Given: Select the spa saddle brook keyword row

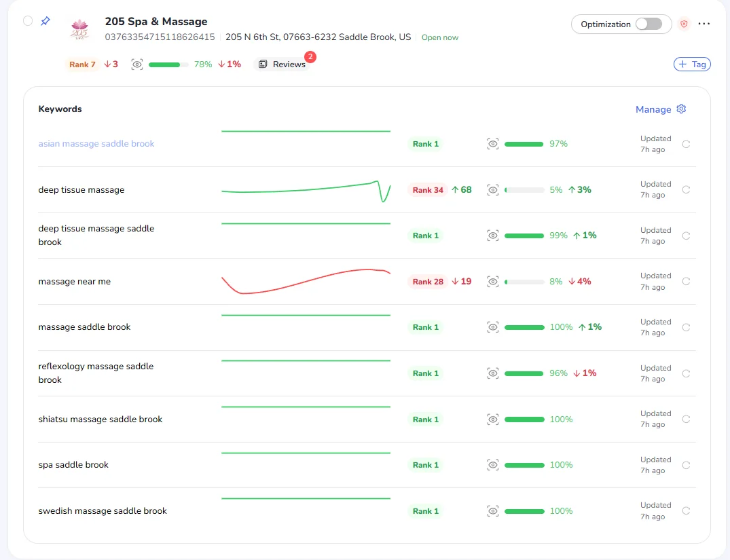Looking at the screenshot, I should (367, 465).
